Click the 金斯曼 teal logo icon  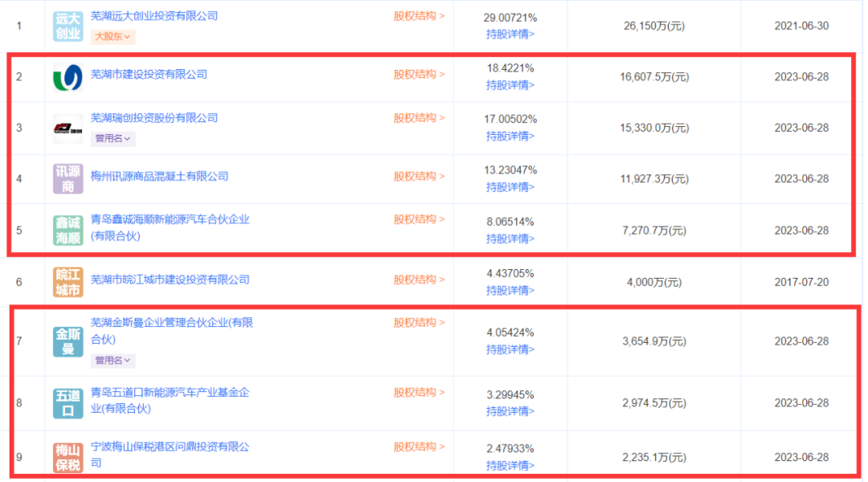click(x=68, y=341)
